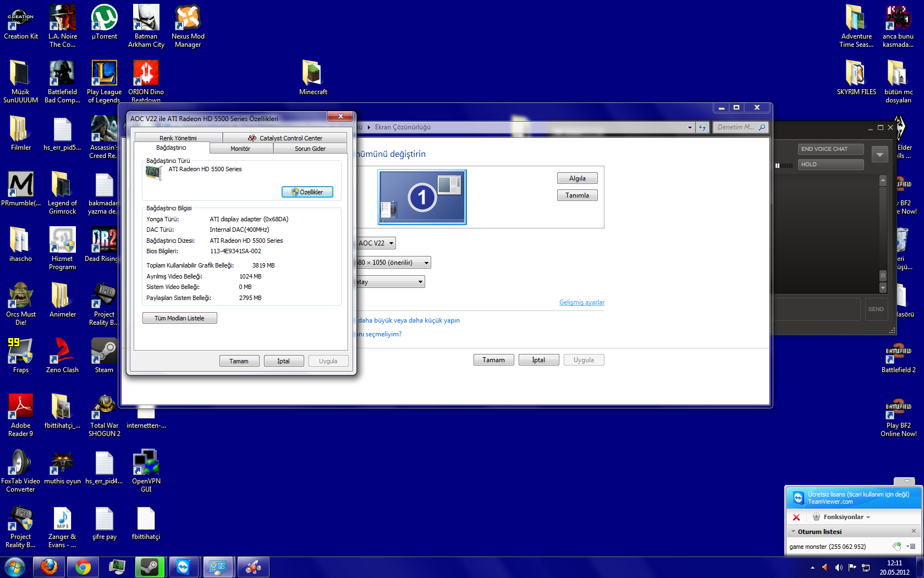Image resolution: width=924 pixels, height=578 pixels.
Task: Click the Algıla detect button
Action: (577, 178)
